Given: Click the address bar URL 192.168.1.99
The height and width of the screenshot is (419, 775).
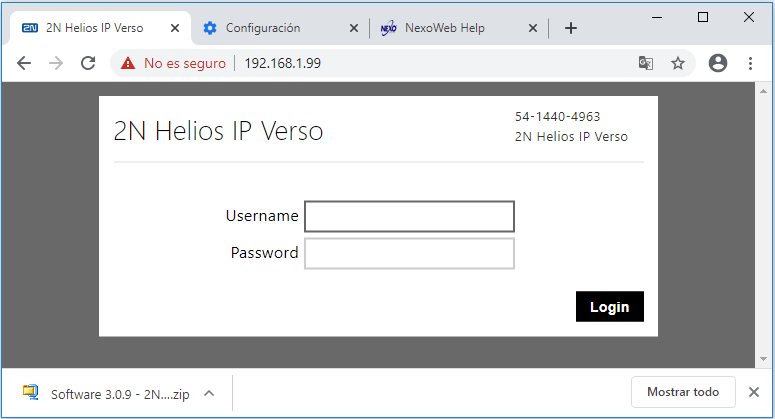Looking at the screenshot, I should (283, 63).
